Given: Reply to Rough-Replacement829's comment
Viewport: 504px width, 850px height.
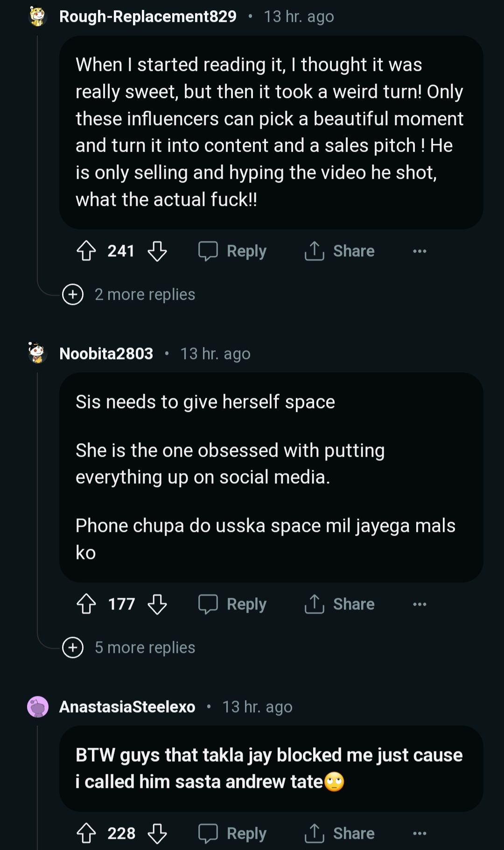Looking at the screenshot, I should (233, 251).
